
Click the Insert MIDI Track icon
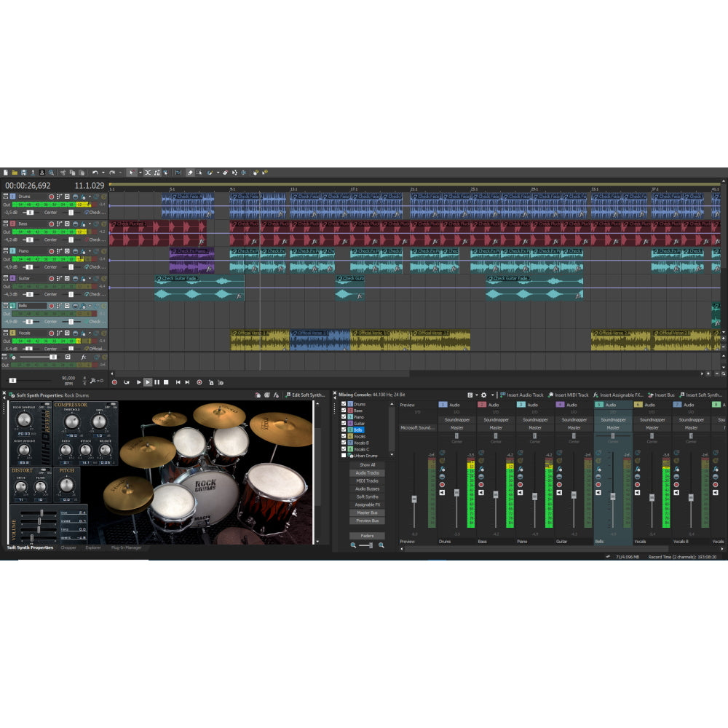coord(550,395)
